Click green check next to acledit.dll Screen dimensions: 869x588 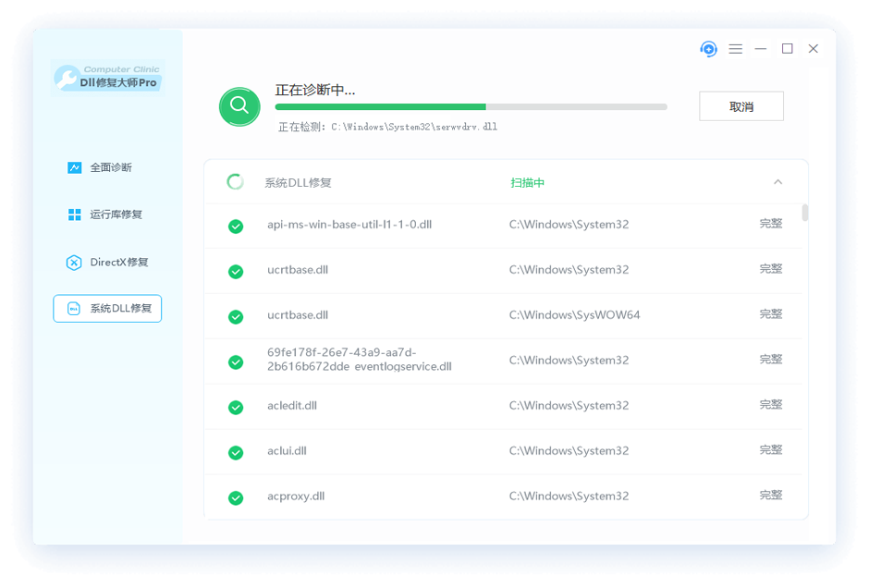coord(236,407)
